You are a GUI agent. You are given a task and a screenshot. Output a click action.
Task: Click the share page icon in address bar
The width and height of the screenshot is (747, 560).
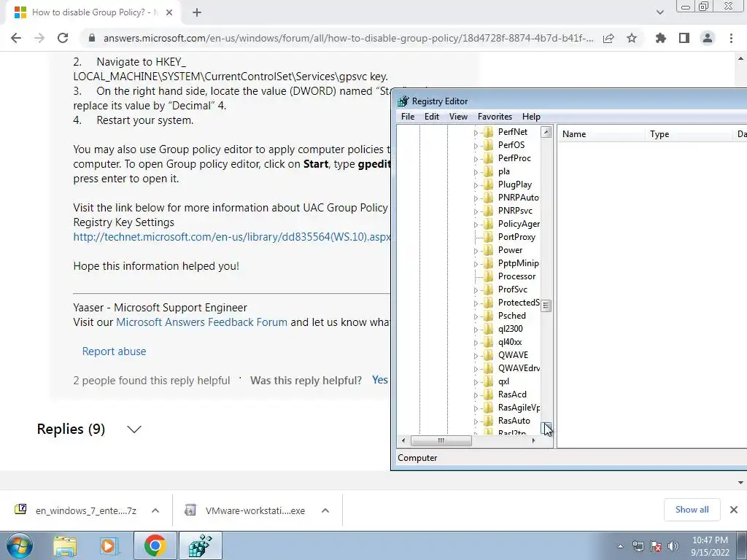click(x=608, y=38)
